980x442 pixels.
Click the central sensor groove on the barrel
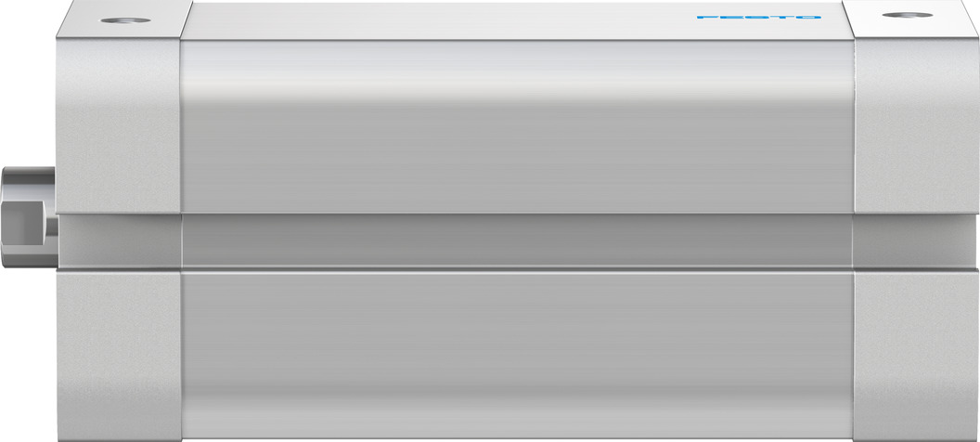[518, 240]
